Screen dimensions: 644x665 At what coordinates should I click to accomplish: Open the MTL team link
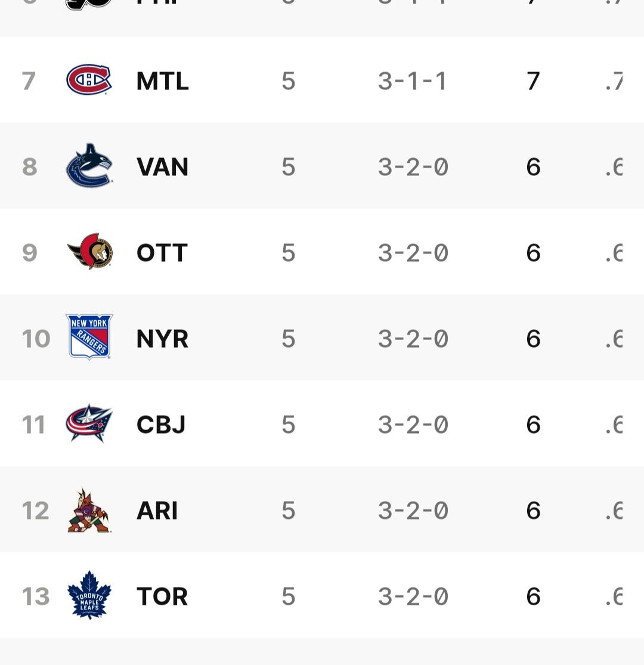coord(162,81)
